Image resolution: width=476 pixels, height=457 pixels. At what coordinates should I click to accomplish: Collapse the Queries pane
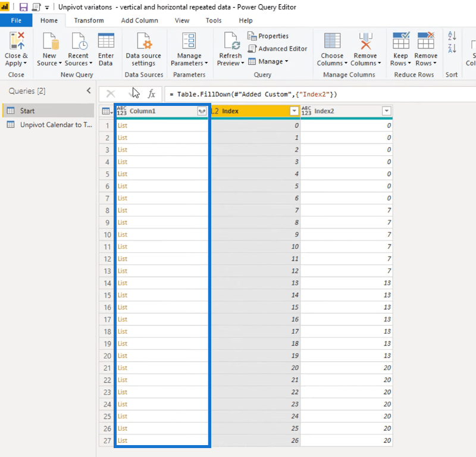point(89,90)
